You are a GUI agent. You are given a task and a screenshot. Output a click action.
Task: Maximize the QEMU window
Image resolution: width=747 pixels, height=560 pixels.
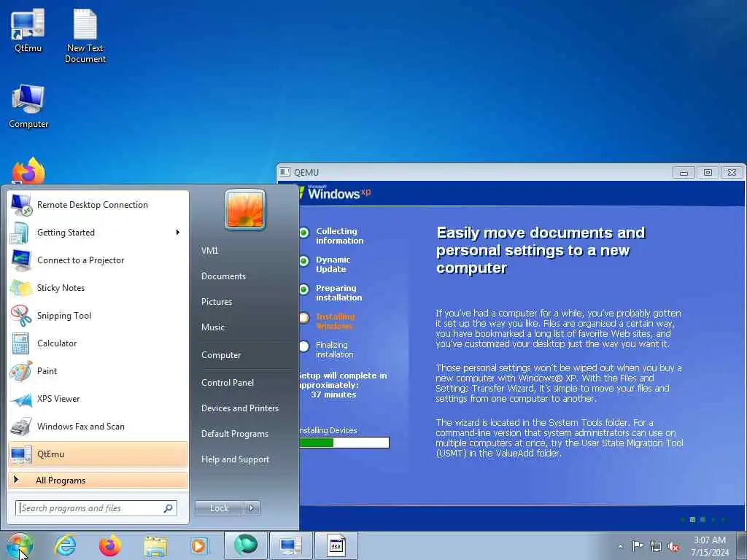pos(708,172)
